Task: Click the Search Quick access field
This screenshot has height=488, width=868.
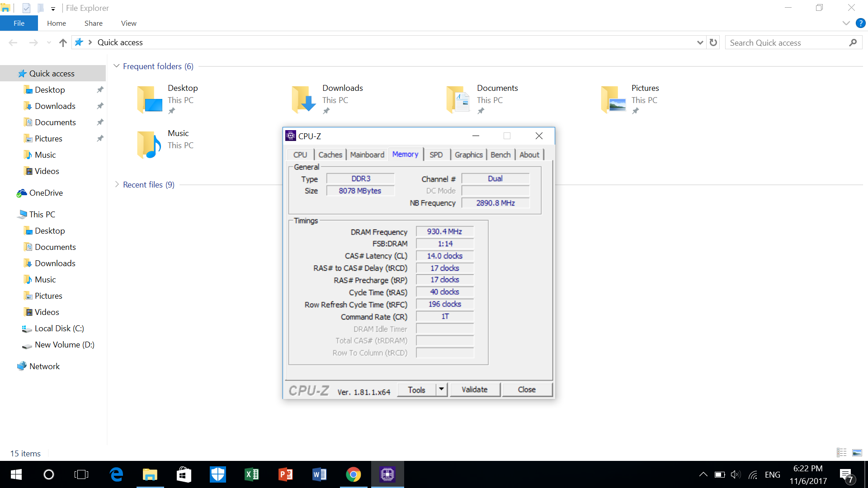Action: tap(787, 42)
